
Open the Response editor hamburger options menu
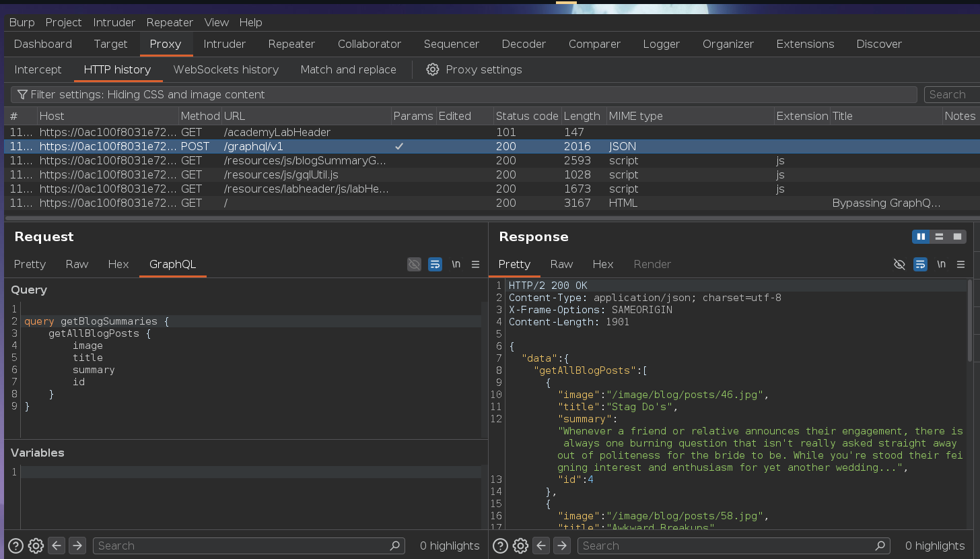click(x=960, y=264)
